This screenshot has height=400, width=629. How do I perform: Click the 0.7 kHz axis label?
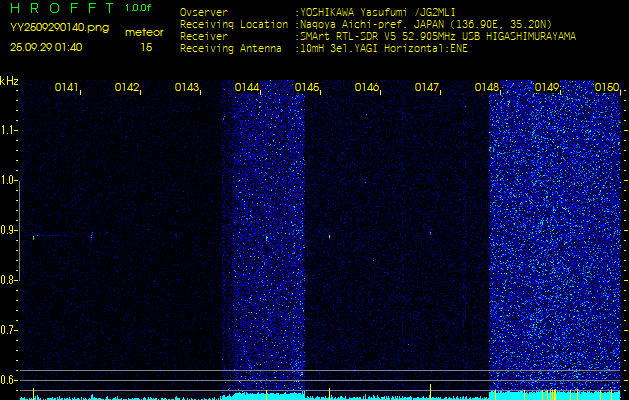[x=8, y=330]
